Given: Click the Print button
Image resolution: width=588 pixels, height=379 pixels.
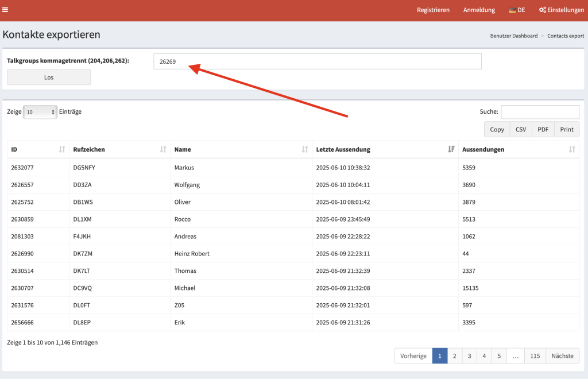Looking at the screenshot, I should coord(567,129).
